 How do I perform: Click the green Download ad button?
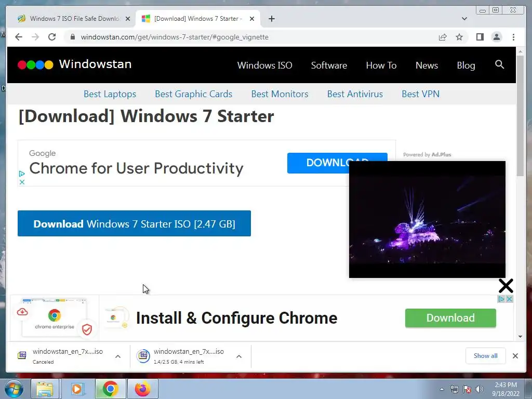tap(450, 318)
